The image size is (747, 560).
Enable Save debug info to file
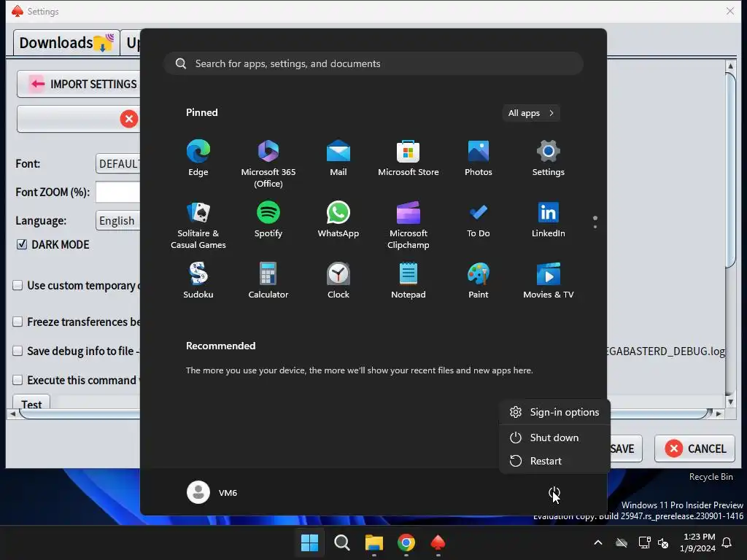click(18, 351)
